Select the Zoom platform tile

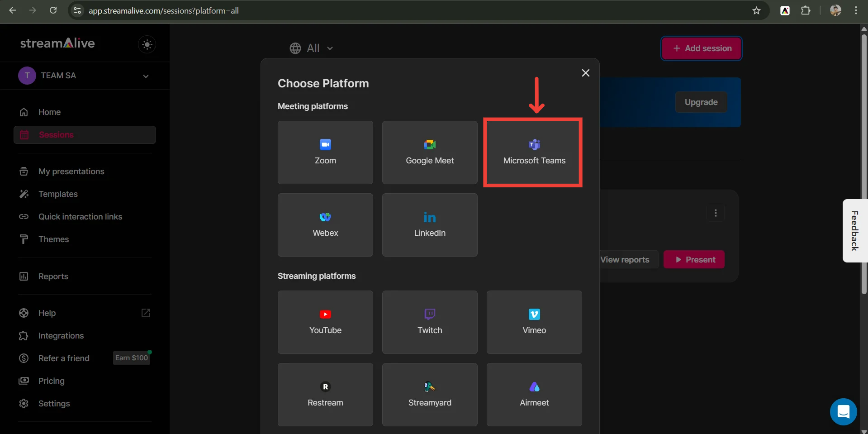click(325, 153)
